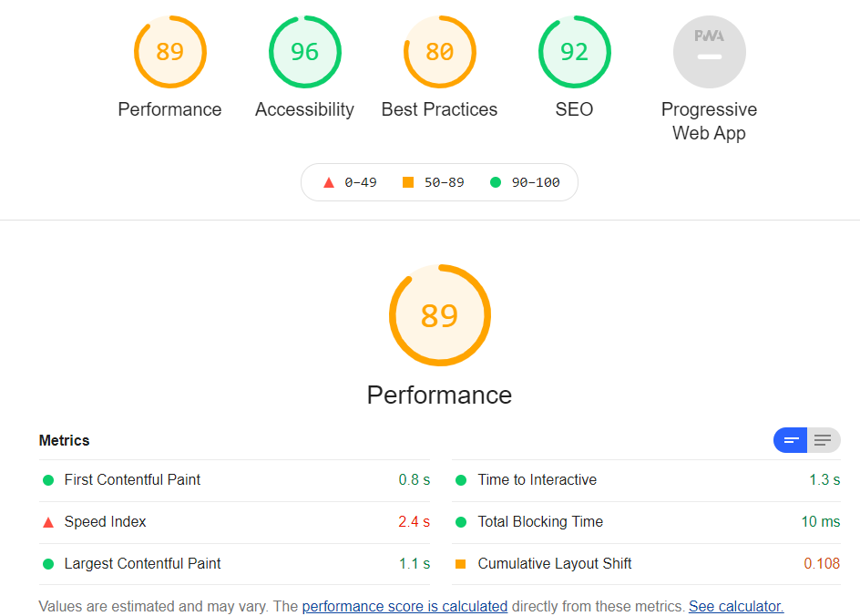
Task: Jump to Accessibility section via its label
Action: point(304,109)
